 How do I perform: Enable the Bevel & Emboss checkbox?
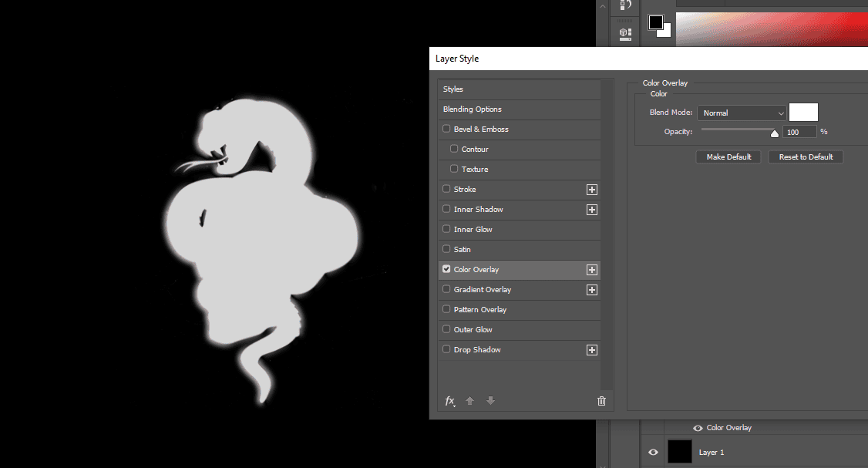coord(446,130)
